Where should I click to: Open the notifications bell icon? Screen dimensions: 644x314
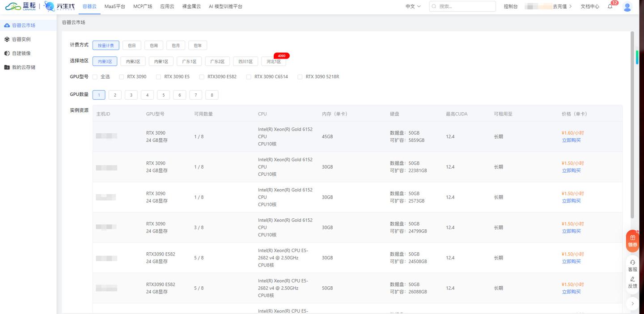point(610,6)
